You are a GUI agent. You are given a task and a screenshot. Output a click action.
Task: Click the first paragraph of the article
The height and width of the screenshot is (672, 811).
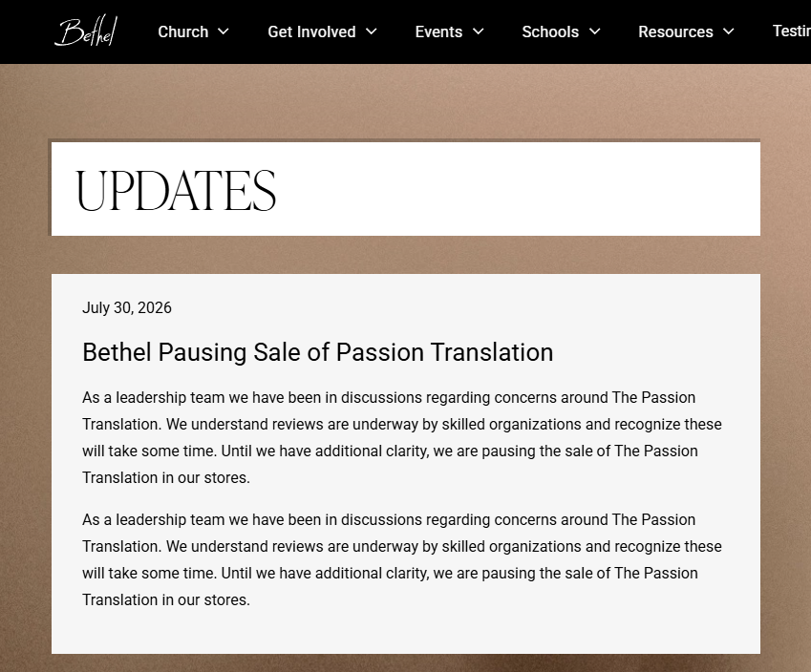click(402, 437)
